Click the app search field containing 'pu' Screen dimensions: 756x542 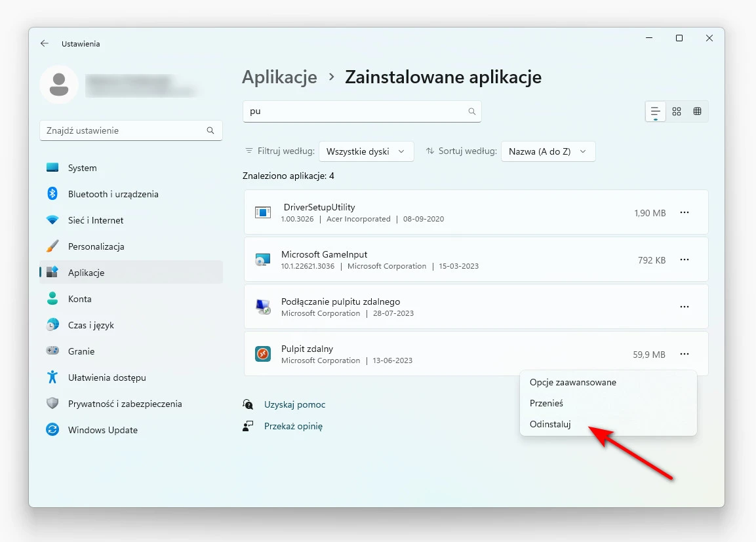coord(362,111)
